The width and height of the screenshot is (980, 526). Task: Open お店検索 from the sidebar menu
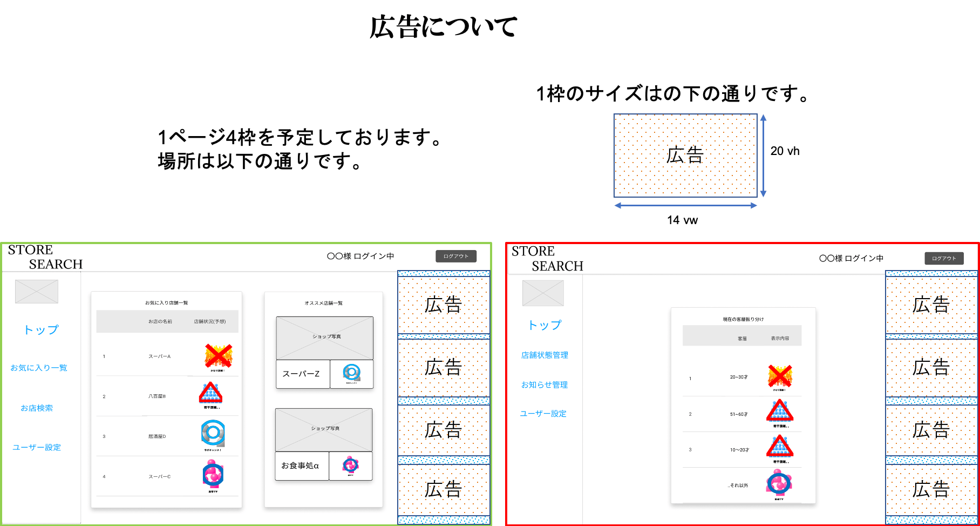click(37, 408)
